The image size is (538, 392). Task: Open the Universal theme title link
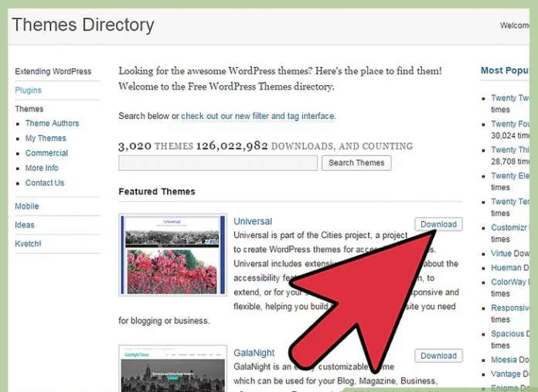(x=253, y=221)
